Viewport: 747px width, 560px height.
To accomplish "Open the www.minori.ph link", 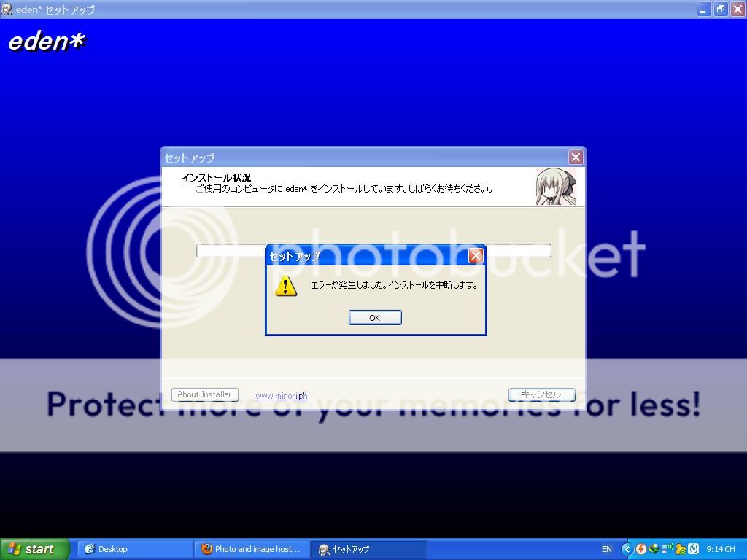I will point(281,396).
